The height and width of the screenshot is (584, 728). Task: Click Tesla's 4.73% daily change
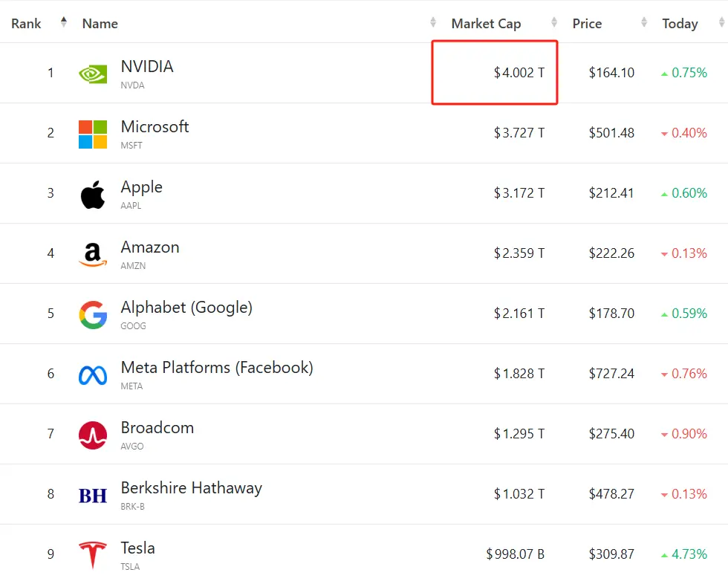[689, 554]
